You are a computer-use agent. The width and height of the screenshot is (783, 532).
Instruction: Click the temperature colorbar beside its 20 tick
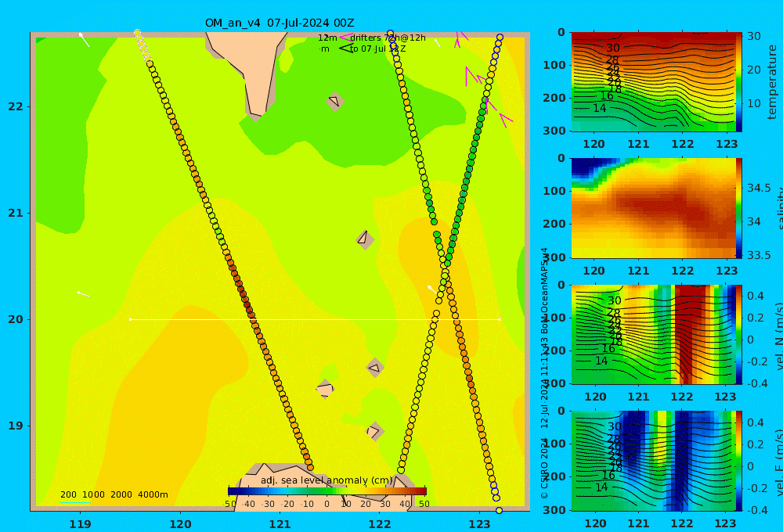(x=739, y=70)
